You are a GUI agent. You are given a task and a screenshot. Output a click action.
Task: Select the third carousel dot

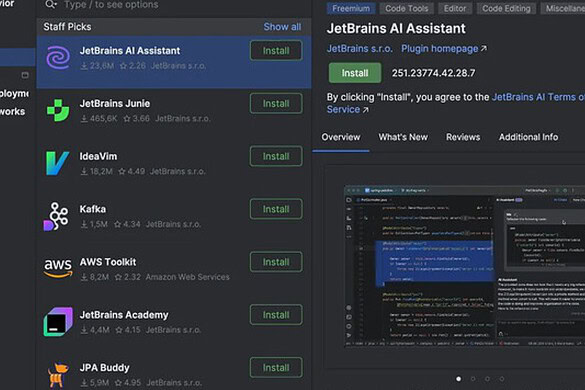tap(487, 379)
